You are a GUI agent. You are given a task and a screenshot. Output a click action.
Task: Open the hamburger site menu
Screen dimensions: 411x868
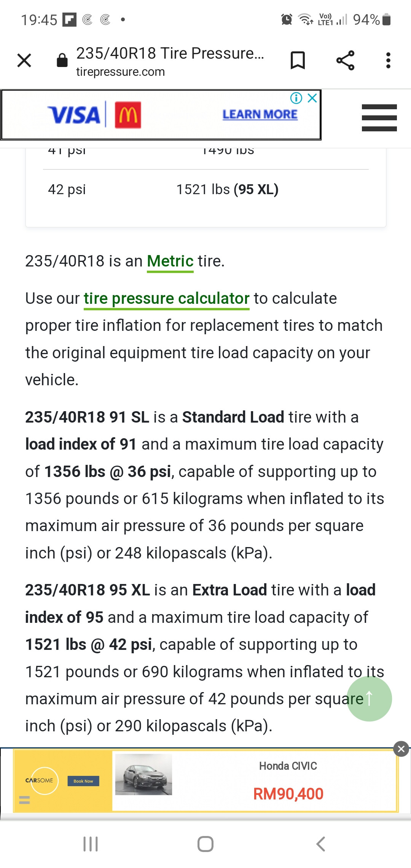click(x=379, y=118)
